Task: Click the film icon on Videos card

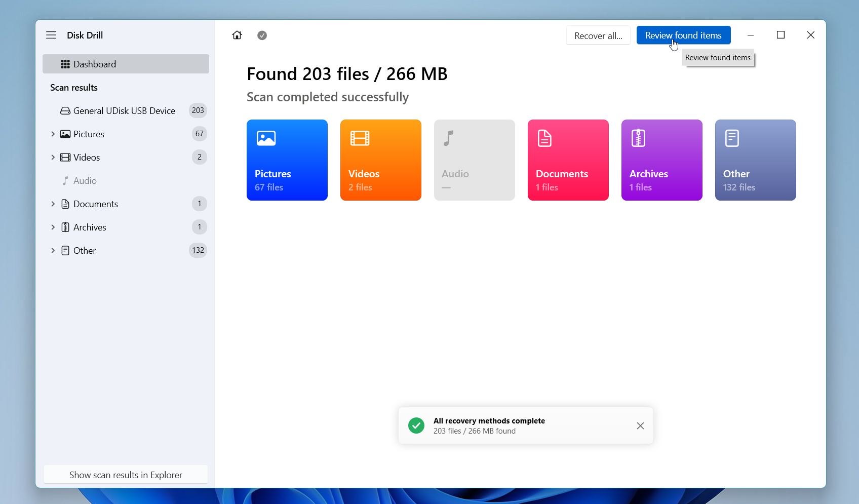Action: [360, 138]
